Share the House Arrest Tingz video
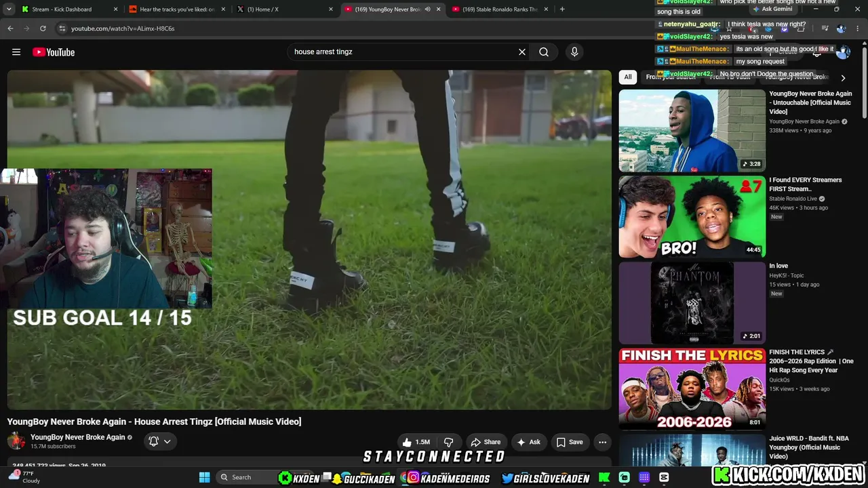This screenshot has height=488, width=868. pos(486,442)
